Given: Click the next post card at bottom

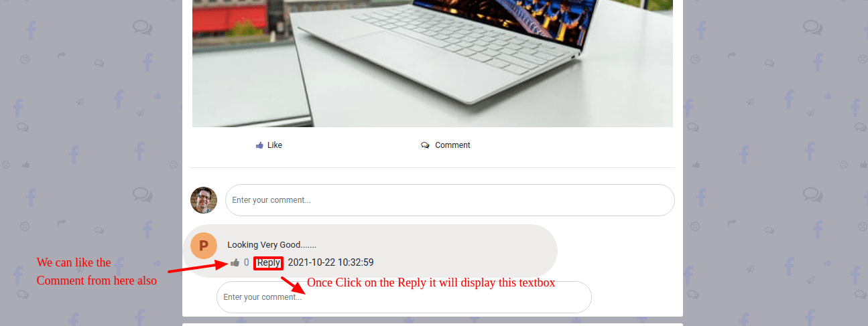Looking at the screenshot, I should click(432, 325).
